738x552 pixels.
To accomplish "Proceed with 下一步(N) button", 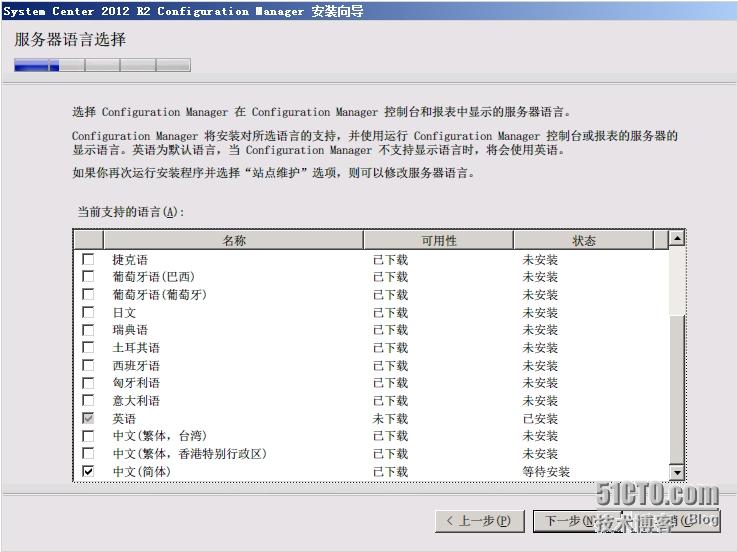I will [577, 521].
